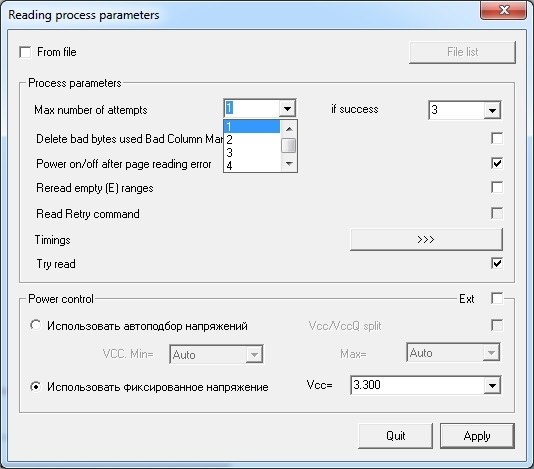Screen dimensions: 534x469
Task: Choose 4 from the attempts list
Action: click(x=252, y=166)
